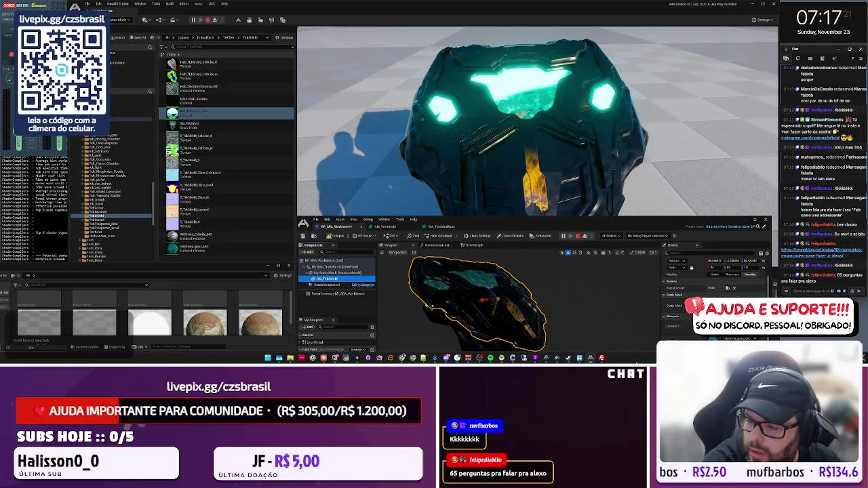The height and width of the screenshot is (488, 868).
Task: Set Mobility to Static
Action: pyautogui.click(x=715, y=274)
